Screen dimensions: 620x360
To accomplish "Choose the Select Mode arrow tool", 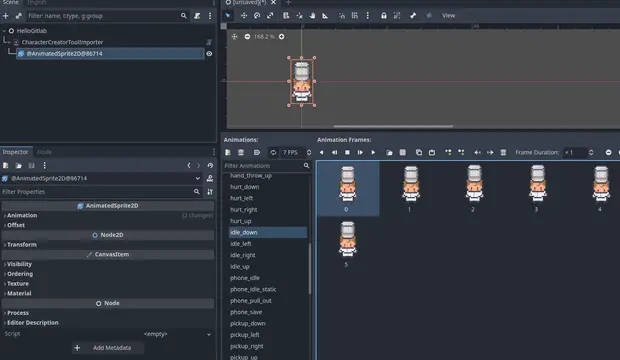I will pyautogui.click(x=228, y=15).
